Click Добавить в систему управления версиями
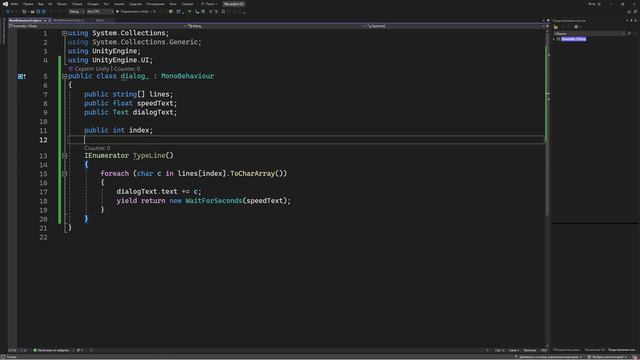 pos(549,357)
